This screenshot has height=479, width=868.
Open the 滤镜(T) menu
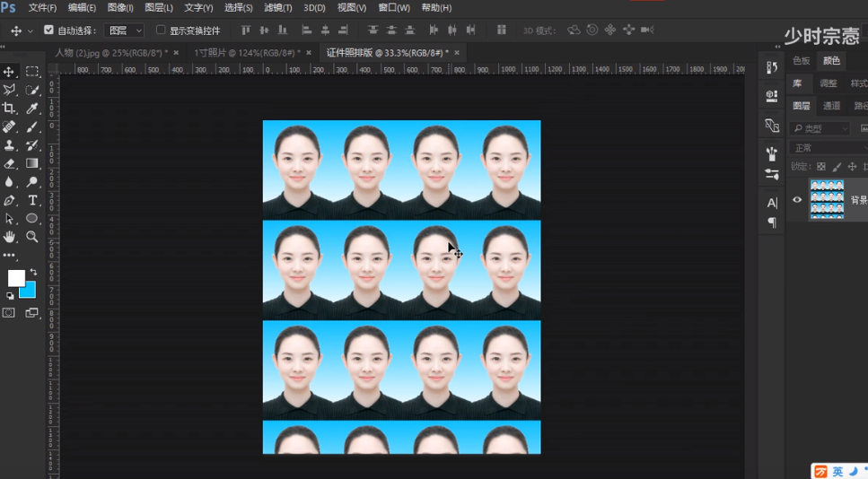[277, 8]
